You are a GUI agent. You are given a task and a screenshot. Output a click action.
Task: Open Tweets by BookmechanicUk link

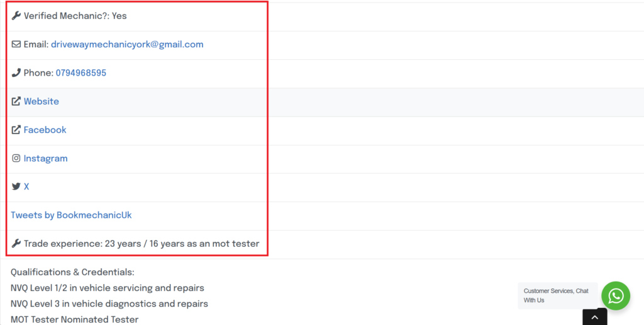pyautogui.click(x=71, y=215)
